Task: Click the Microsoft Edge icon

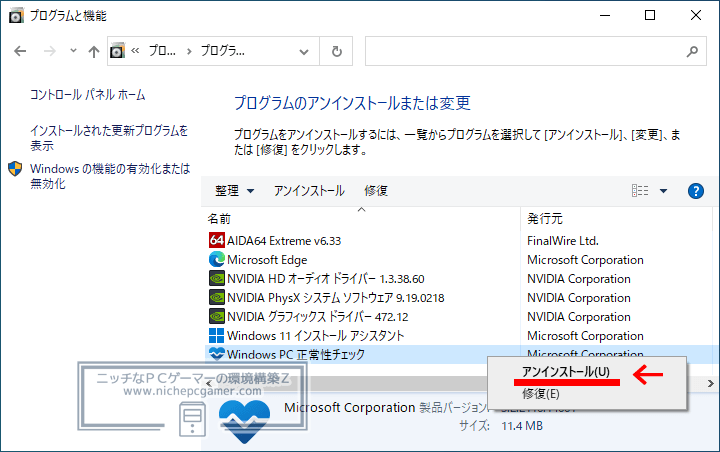Action: tap(216, 260)
